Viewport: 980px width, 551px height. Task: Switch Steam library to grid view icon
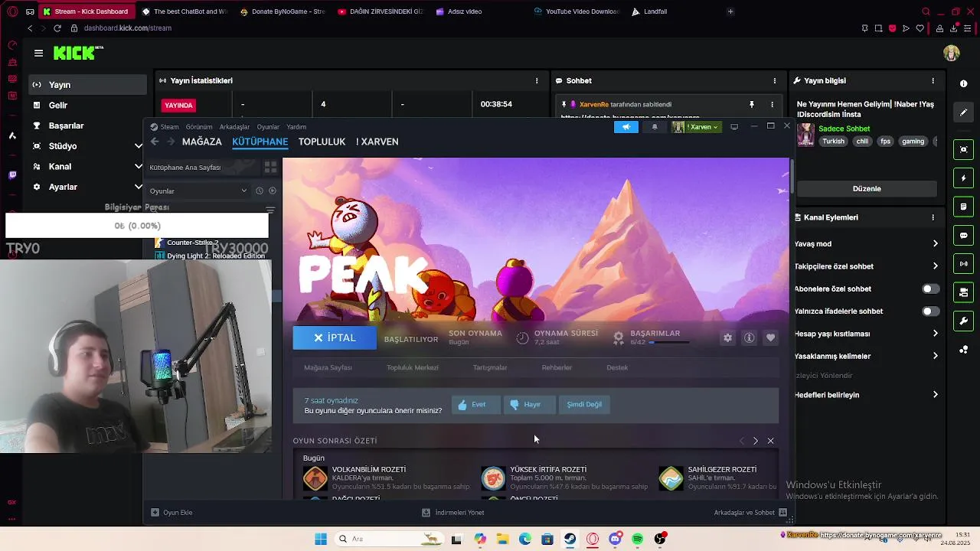coord(270,167)
